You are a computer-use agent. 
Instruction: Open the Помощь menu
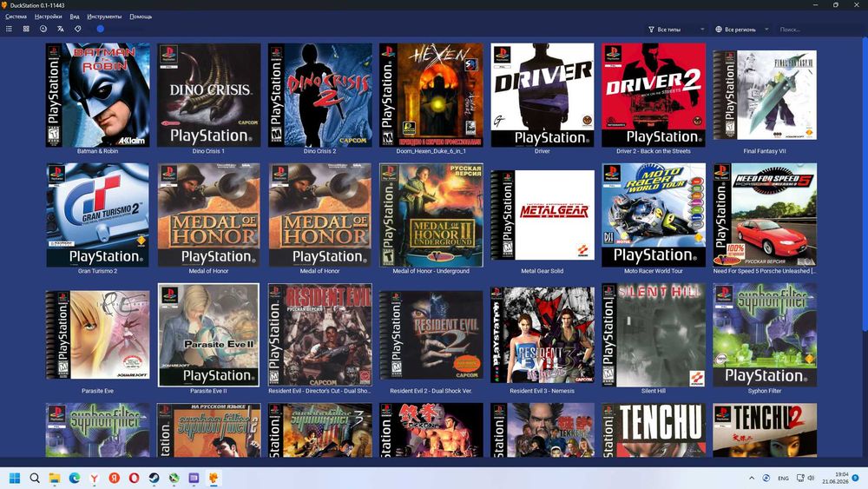[x=141, y=17]
